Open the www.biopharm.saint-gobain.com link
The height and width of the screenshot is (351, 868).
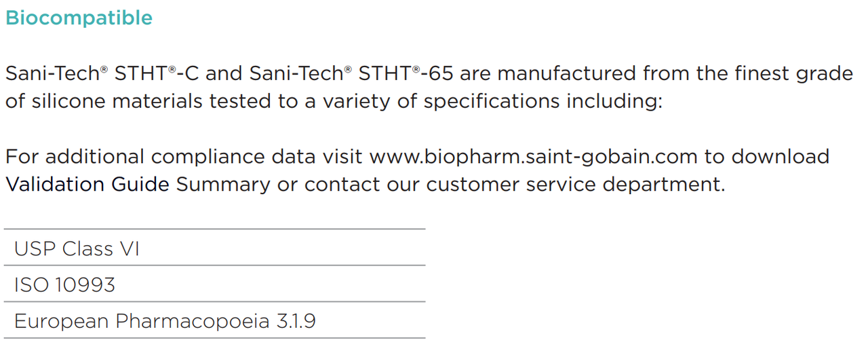click(533, 157)
